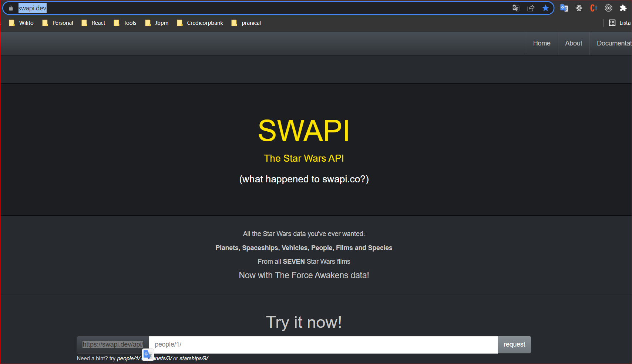Follow the 'what happened to swapi.co?' link
Screen dimensions: 632x364
click(304, 179)
